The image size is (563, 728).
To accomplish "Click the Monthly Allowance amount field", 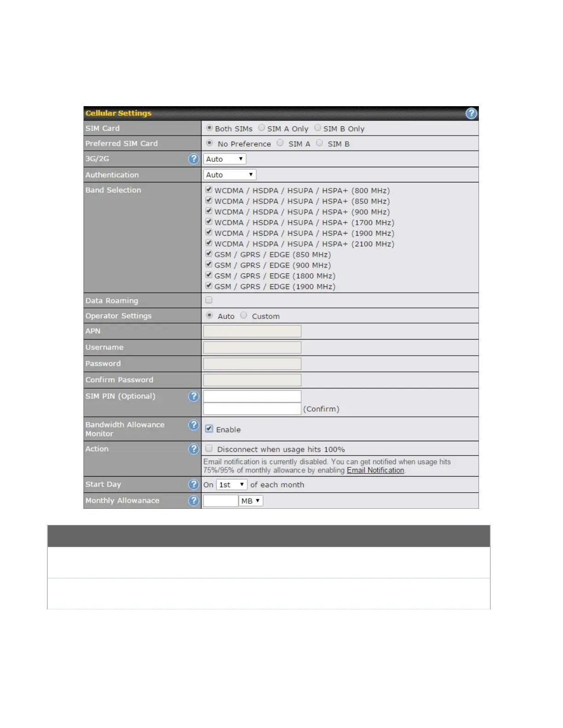I will [x=221, y=501].
